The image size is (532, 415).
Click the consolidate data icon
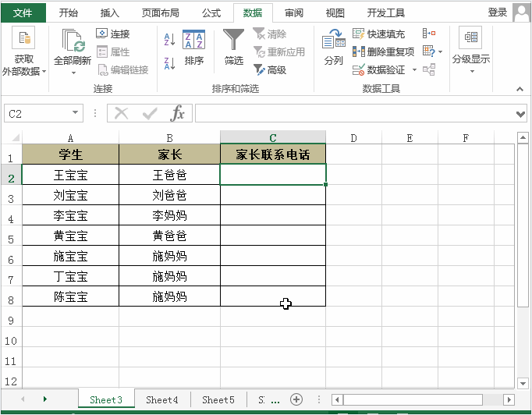(x=429, y=34)
